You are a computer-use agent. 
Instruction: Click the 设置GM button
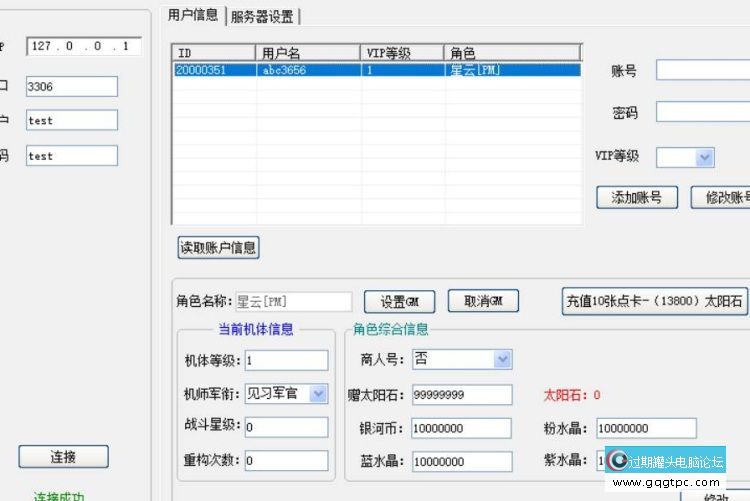coord(398,301)
